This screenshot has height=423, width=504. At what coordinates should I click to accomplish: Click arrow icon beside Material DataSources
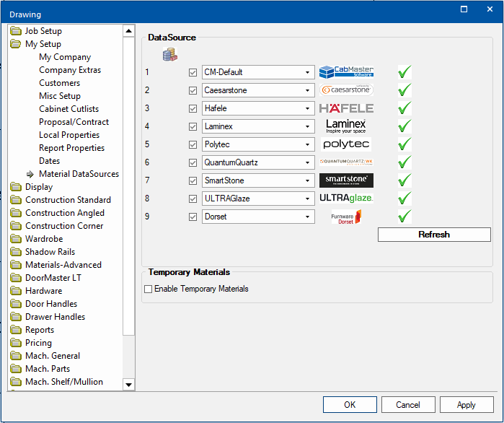[30, 175]
